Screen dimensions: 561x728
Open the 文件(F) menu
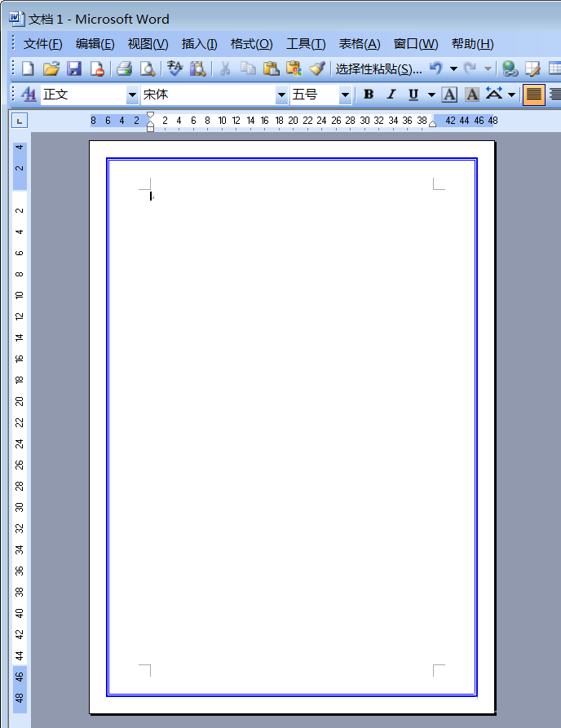pyautogui.click(x=42, y=44)
